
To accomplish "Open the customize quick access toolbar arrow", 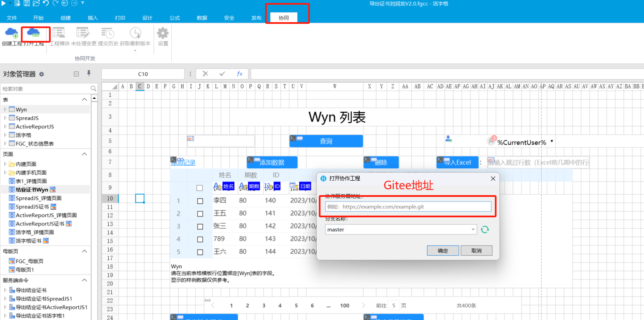I will tap(83, 3).
